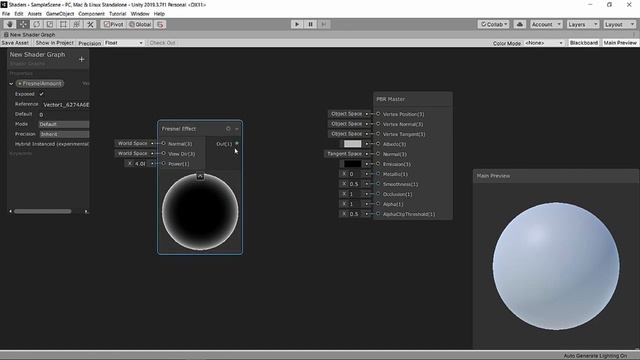
Task: Select the Hand tool in toolbar
Action: tap(10, 24)
